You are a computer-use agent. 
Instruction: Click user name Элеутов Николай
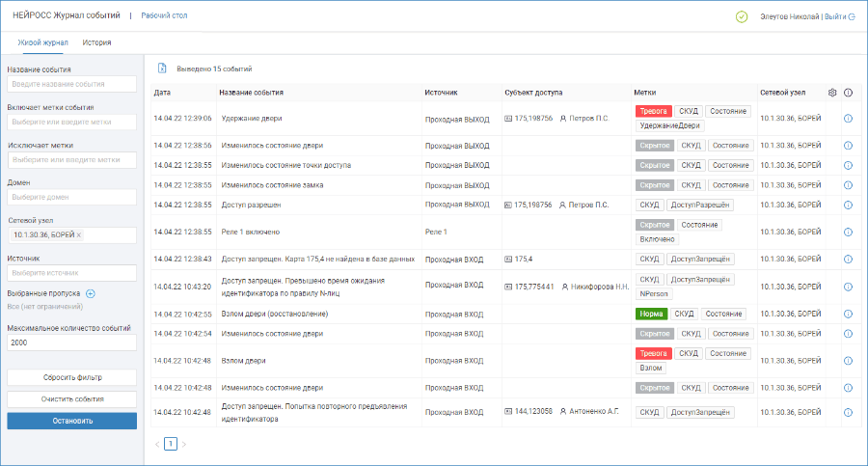tap(789, 16)
